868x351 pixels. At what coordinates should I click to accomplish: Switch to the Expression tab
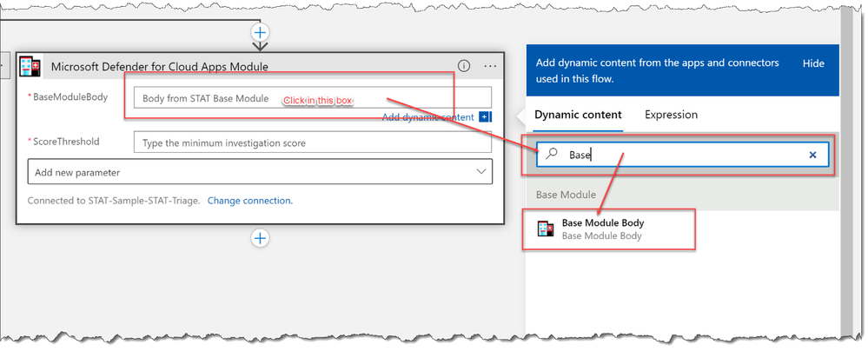coord(671,115)
